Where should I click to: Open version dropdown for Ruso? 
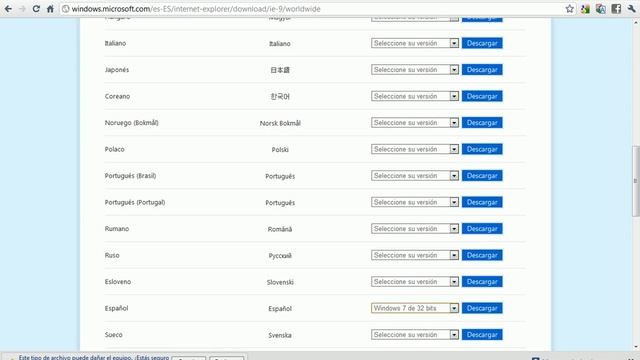coord(415,255)
